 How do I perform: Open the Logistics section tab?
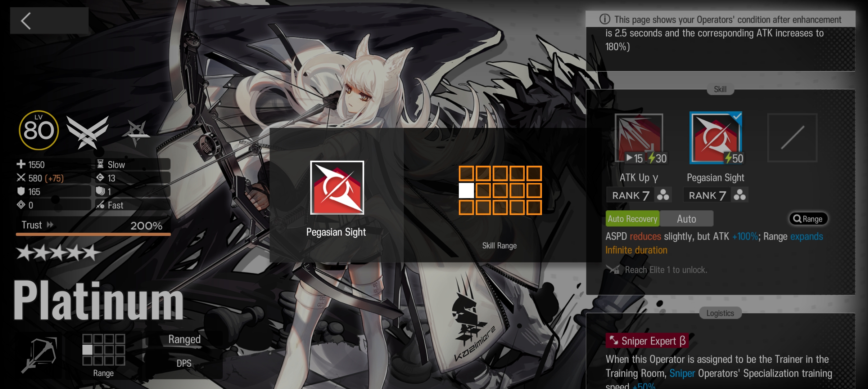(x=720, y=313)
